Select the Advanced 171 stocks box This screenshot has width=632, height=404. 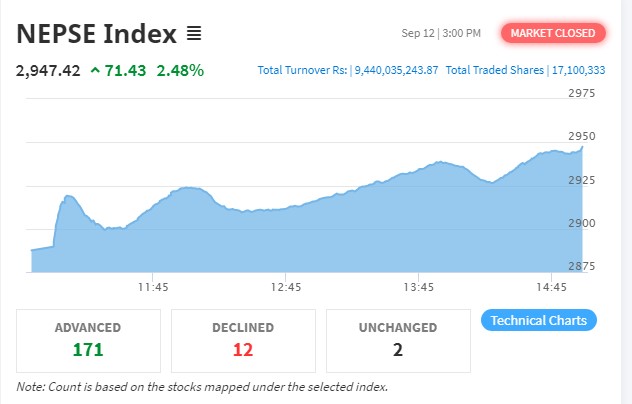tap(88, 340)
